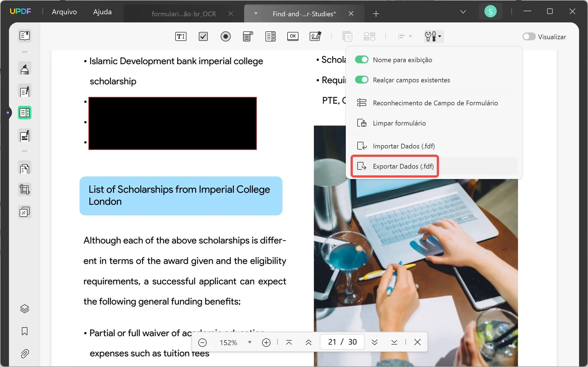Open the 152% zoom level dropdown
Image resolution: width=588 pixels, height=367 pixels.
tap(249, 342)
